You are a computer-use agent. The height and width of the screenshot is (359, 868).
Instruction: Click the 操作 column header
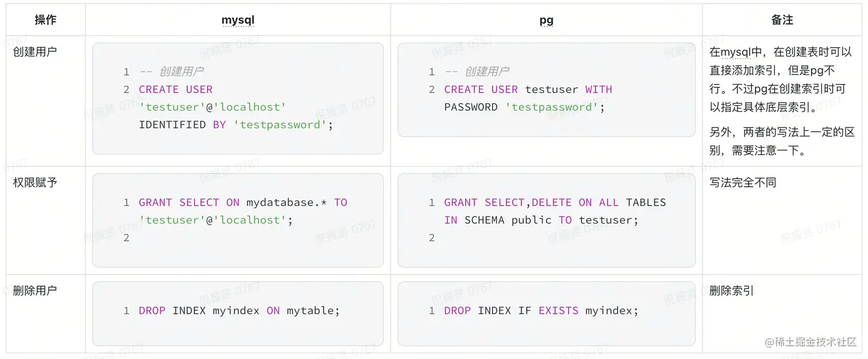45,20
